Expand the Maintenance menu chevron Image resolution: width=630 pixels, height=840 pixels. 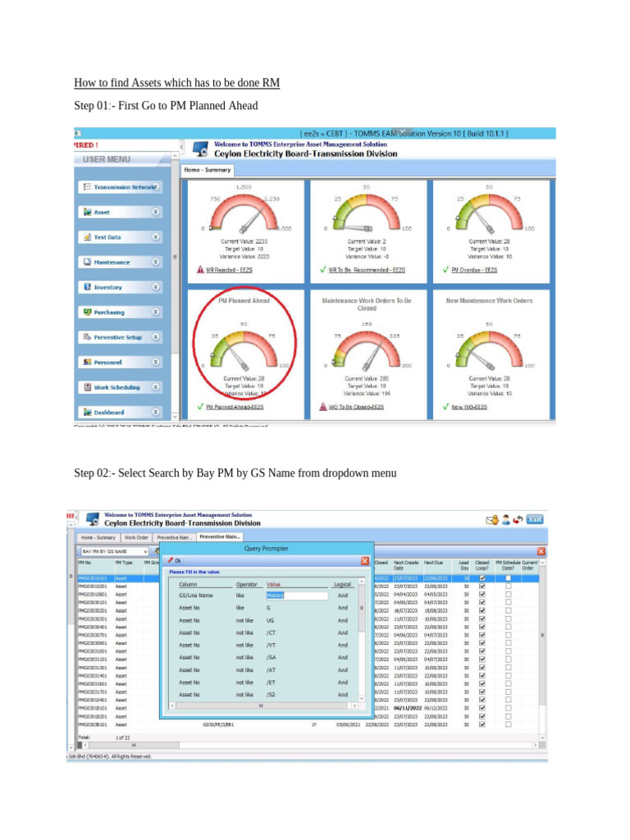(155, 262)
